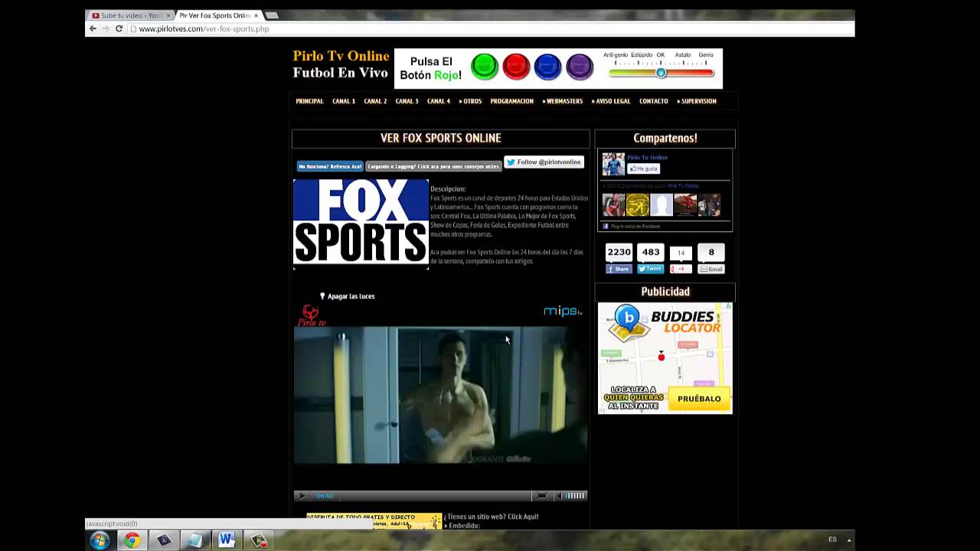Click the Facebook Share button
Viewport: 980px width, 551px height.
[619, 269]
